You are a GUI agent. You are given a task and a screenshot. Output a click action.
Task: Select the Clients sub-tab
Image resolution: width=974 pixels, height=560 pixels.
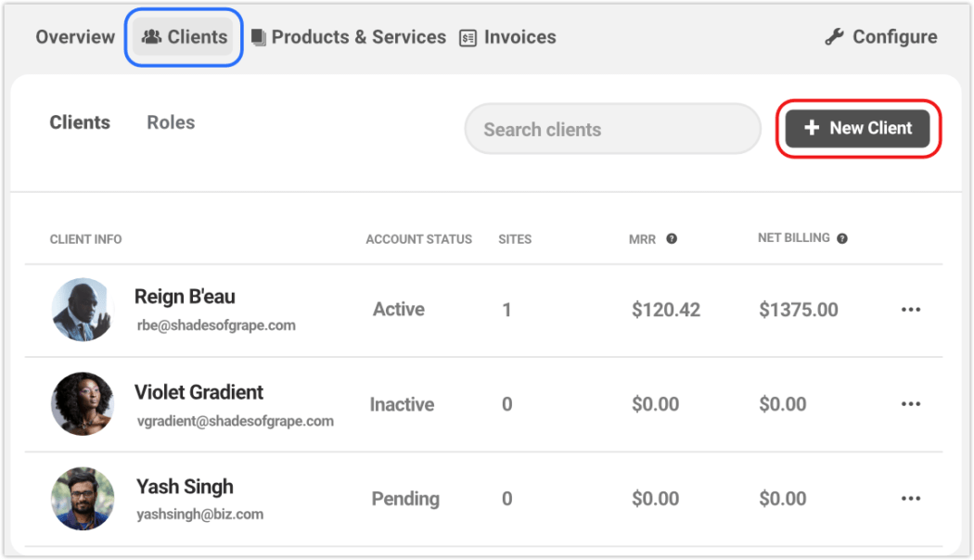click(x=80, y=122)
